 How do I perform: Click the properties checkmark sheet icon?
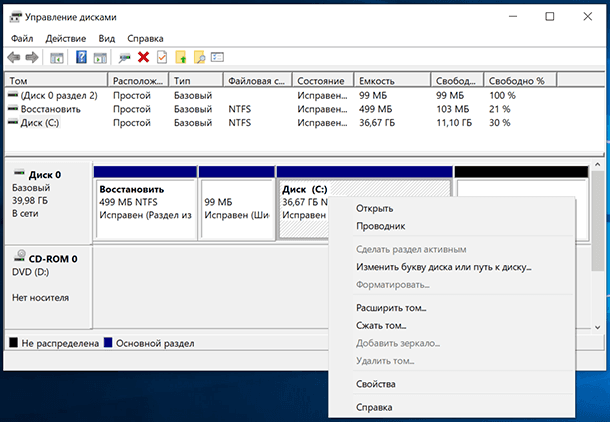point(162,57)
